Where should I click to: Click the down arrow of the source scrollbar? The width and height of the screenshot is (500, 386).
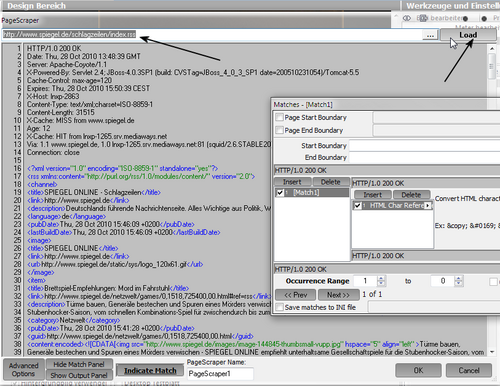click(x=492, y=352)
